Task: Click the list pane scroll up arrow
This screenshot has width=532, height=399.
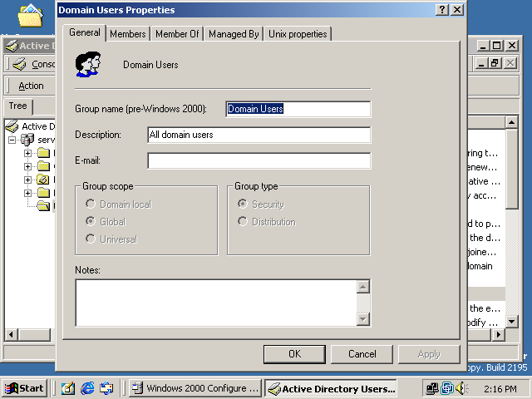Action: click(x=512, y=122)
